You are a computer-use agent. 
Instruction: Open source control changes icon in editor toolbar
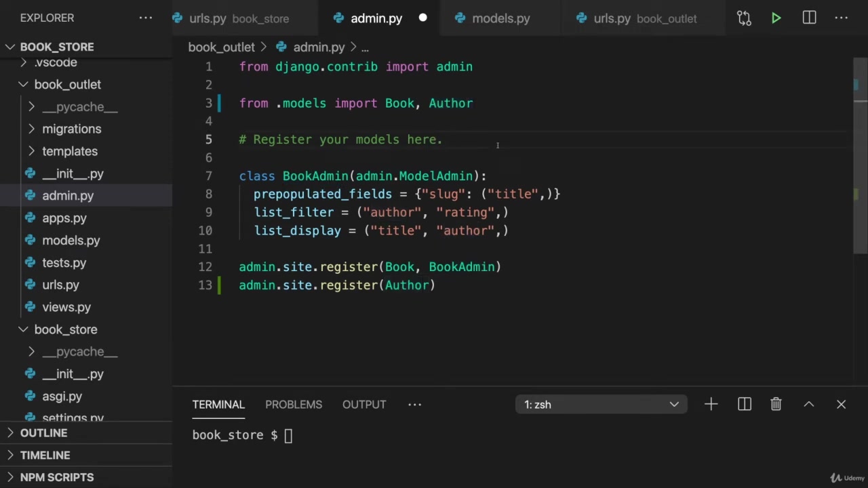744,18
